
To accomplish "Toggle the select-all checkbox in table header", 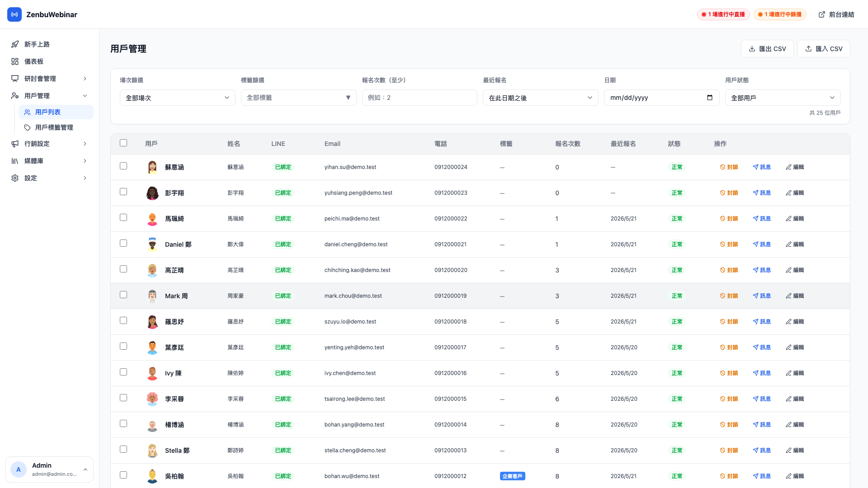I will click(x=123, y=143).
